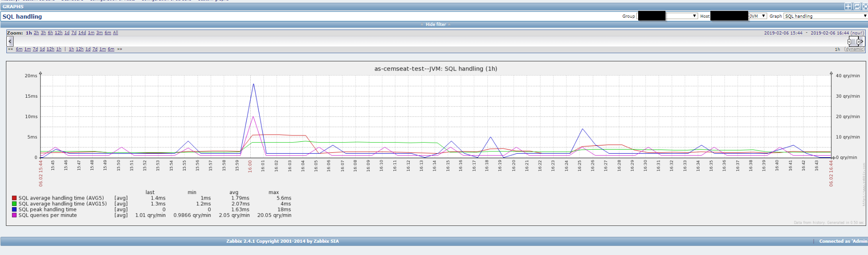Set zoom to All
This screenshot has height=255, width=868.
115,33
